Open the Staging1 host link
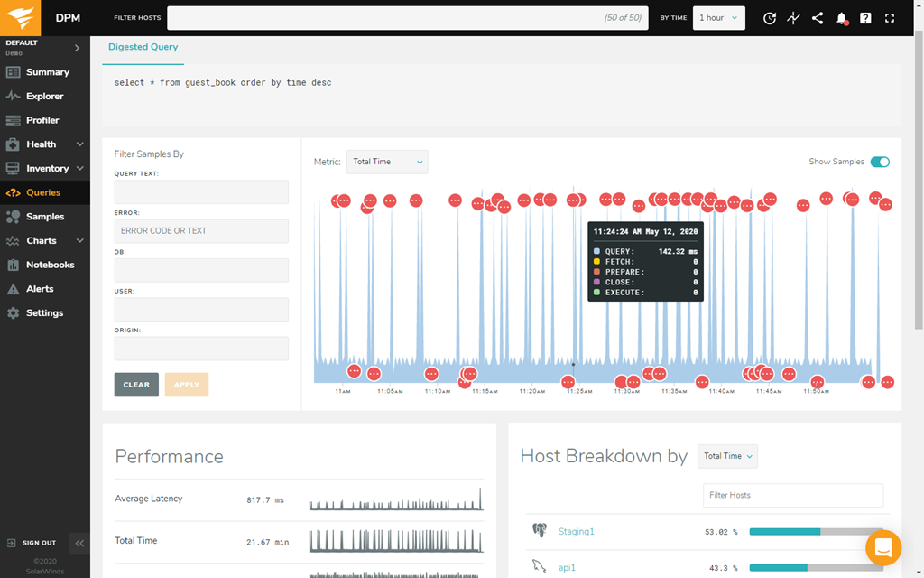This screenshot has height=578, width=924. [576, 532]
